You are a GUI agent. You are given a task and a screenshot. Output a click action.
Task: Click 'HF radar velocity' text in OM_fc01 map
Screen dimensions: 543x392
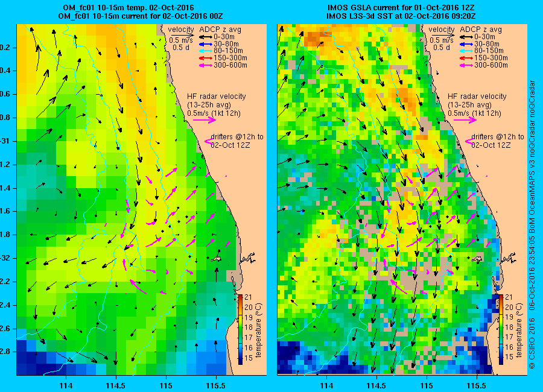point(217,96)
